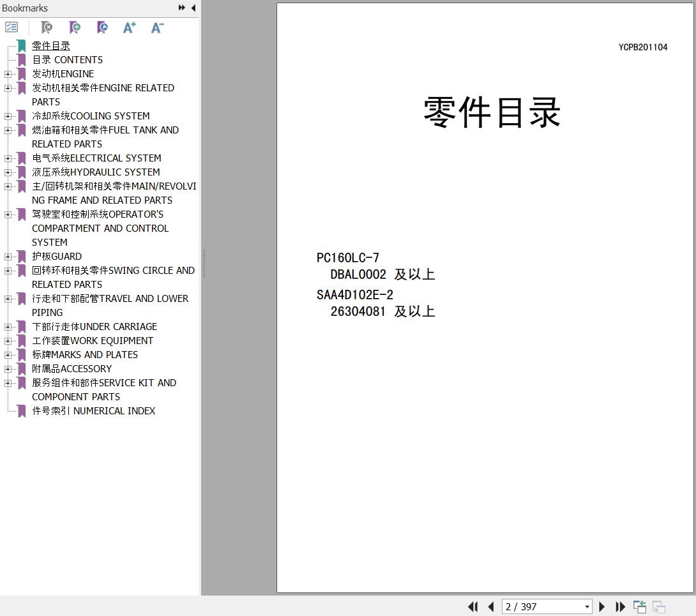This screenshot has height=616, width=696.
Task: Click the panel splitter grip handle
Action: [204, 264]
